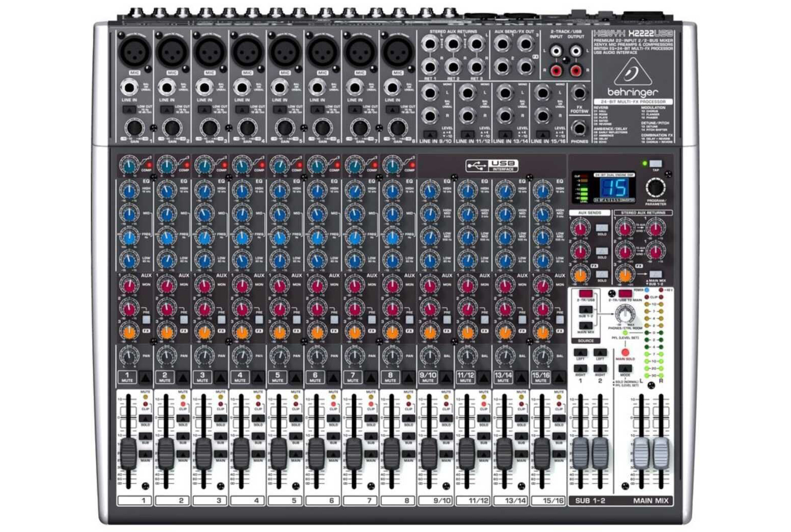Toggle the MAIN routing button on channel 8
Screen dimensions: 791x532
408,454
